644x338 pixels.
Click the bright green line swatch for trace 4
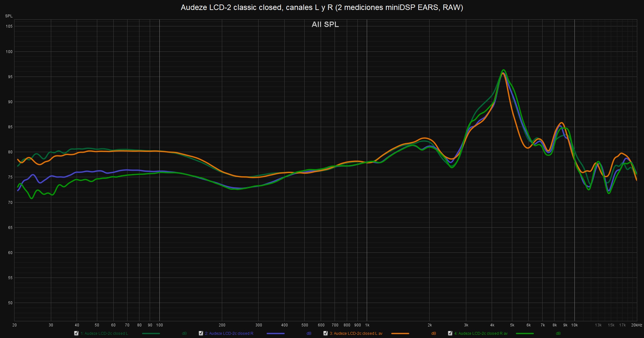[x=525, y=333]
